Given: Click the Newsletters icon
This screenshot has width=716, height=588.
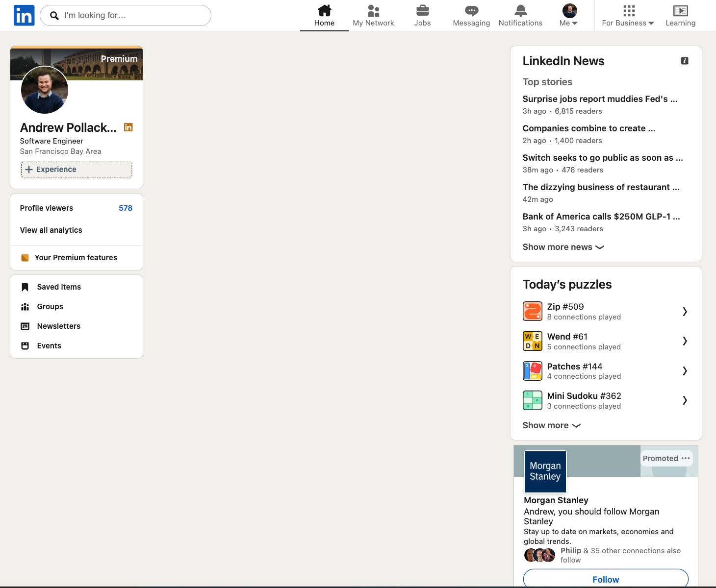Looking at the screenshot, I should tap(25, 326).
